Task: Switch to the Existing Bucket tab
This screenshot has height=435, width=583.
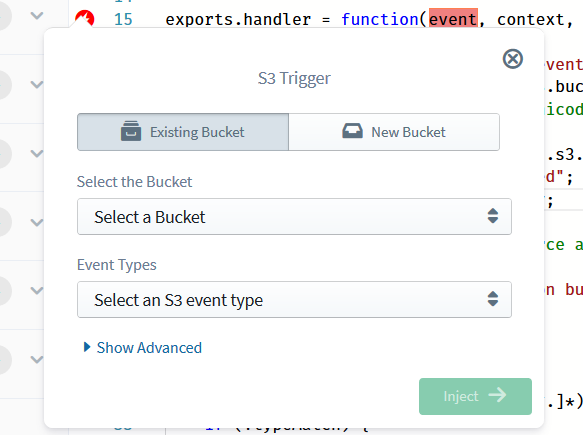Action: pyautogui.click(x=183, y=132)
